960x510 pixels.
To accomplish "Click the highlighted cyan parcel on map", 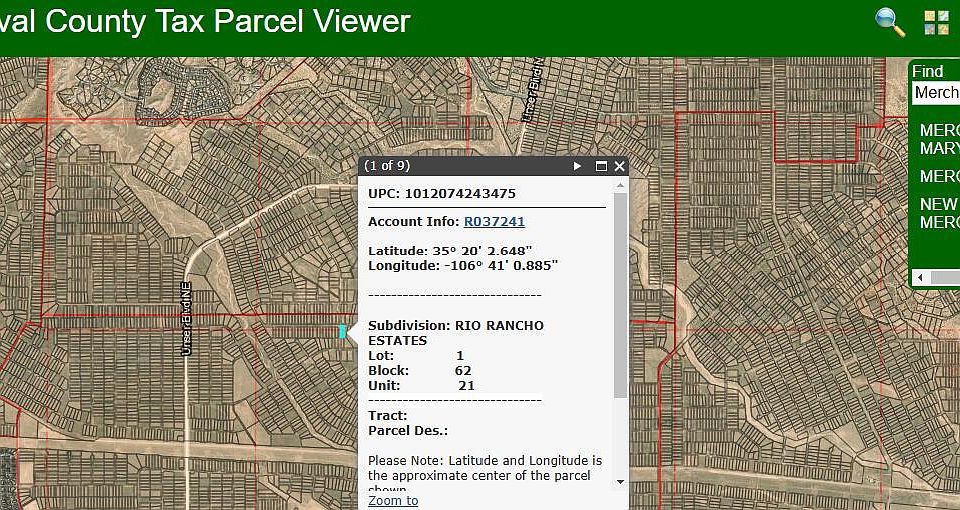I will coord(342,331).
